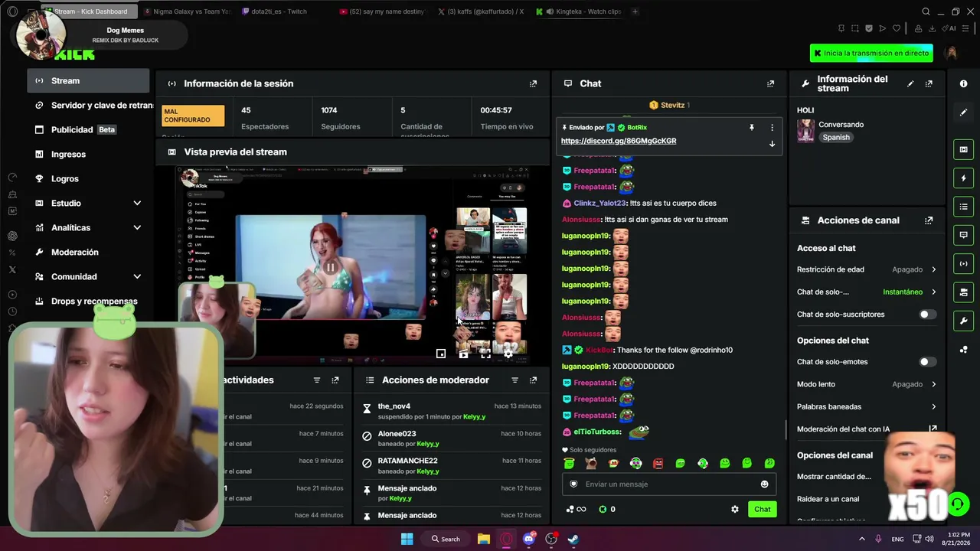
Task: Open Restricción de edad options
Action: tap(867, 269)
